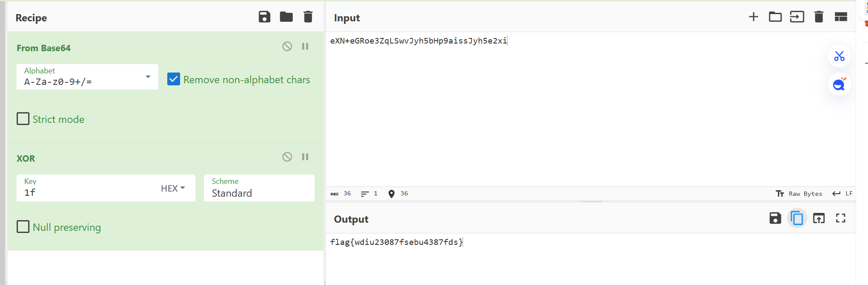Add a new input tab
Screen dimensions: 868x285
click(753, 17)
